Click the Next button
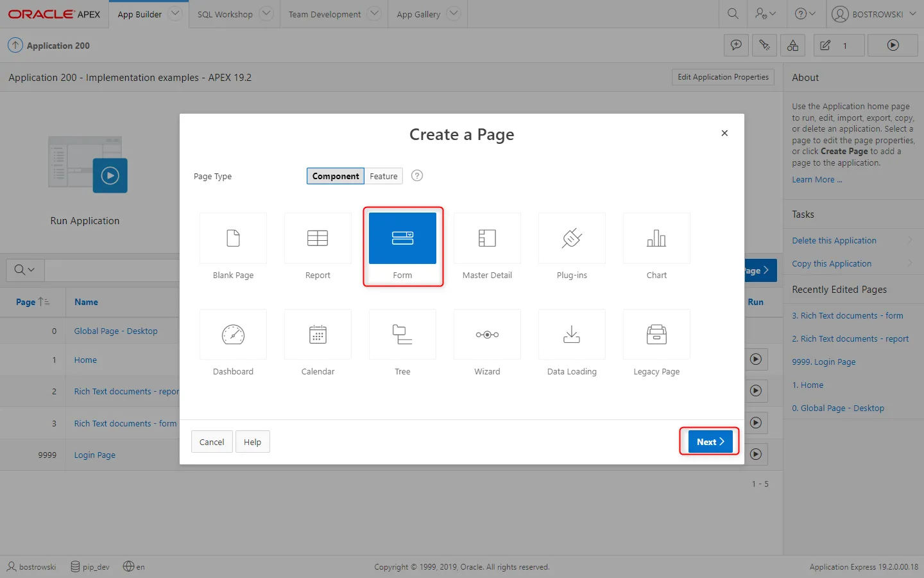Screen dimensions: 924x578 point(710,442)
